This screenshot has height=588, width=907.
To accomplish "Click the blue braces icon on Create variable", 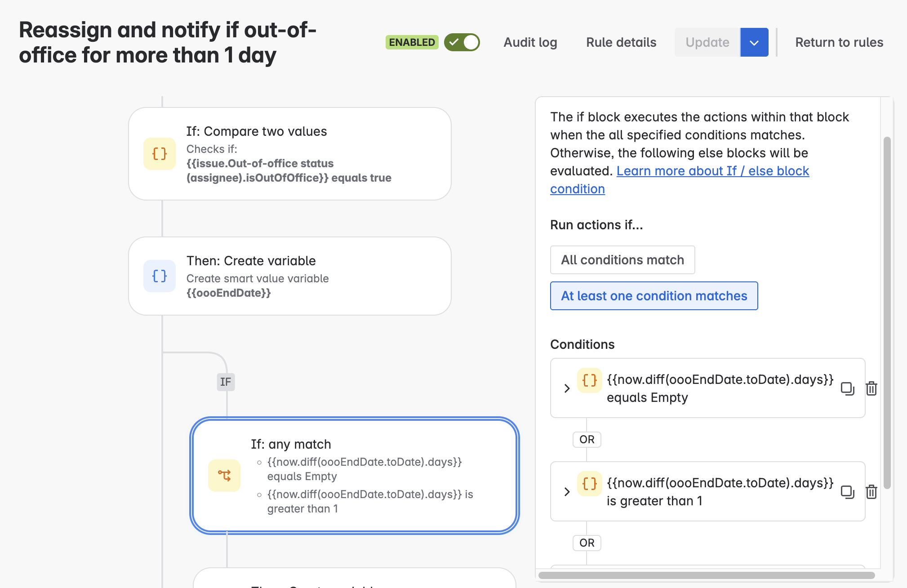I will [159, 276].
